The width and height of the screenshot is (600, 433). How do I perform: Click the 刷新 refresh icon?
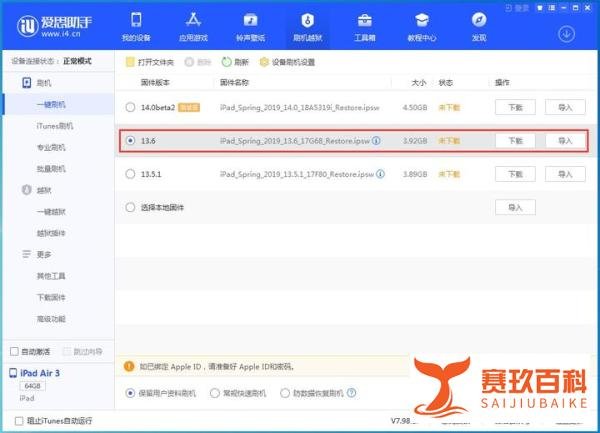click(x=227, y=62)
